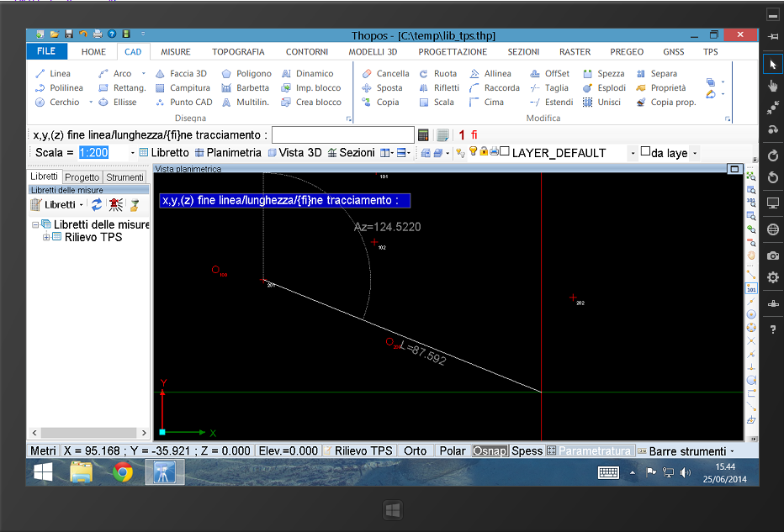784x532 pixels.
Task: Insert a Punto CAD
Action: [x=183, y=102]
